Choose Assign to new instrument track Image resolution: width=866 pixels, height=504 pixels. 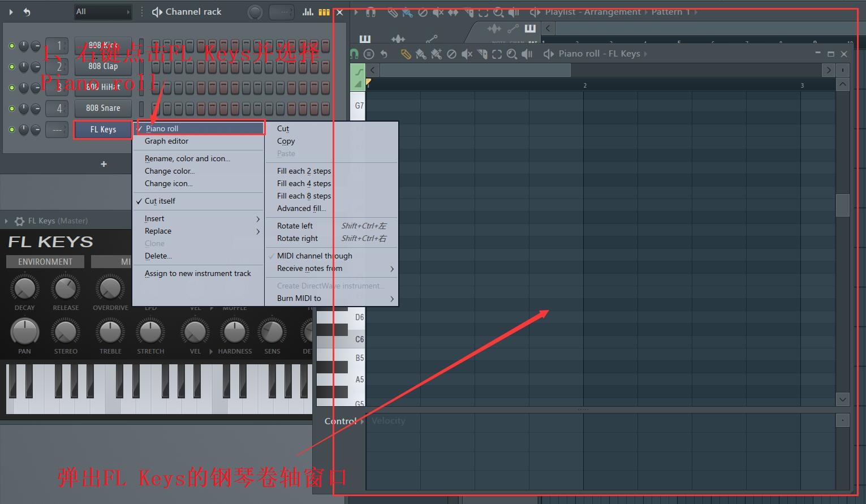(199, 273)
